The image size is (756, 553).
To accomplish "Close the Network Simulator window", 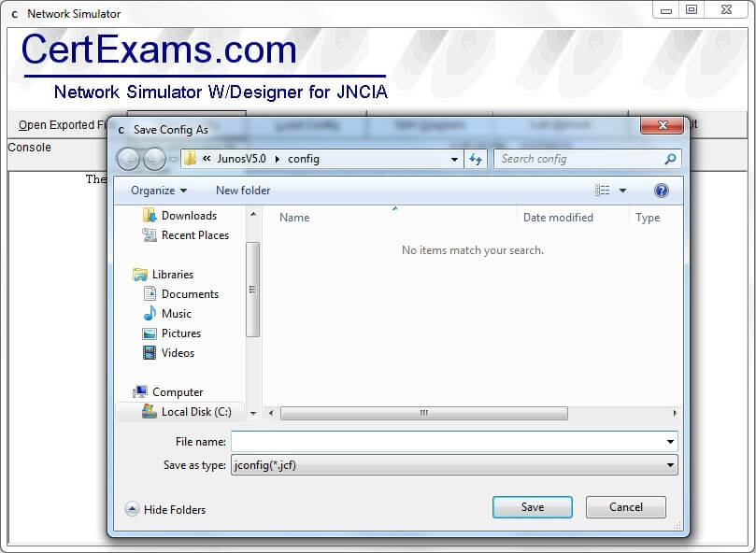I will 727,10.
